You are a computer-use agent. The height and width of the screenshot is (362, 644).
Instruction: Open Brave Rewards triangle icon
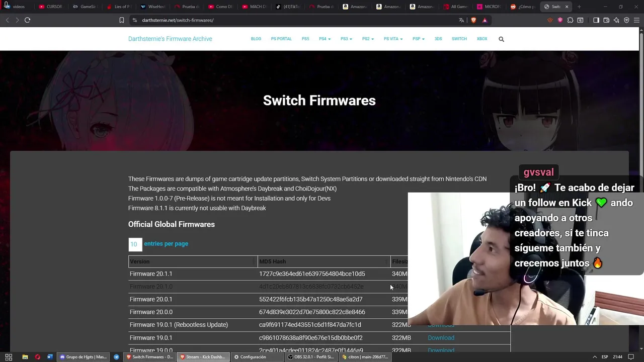(x=485, y=20)
